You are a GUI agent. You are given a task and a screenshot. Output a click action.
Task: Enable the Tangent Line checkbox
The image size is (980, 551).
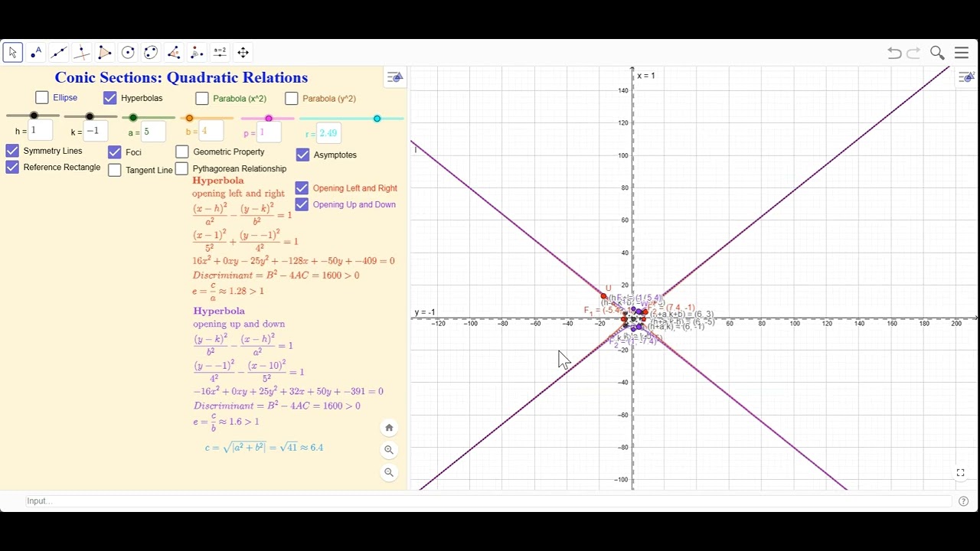[115, 170]
